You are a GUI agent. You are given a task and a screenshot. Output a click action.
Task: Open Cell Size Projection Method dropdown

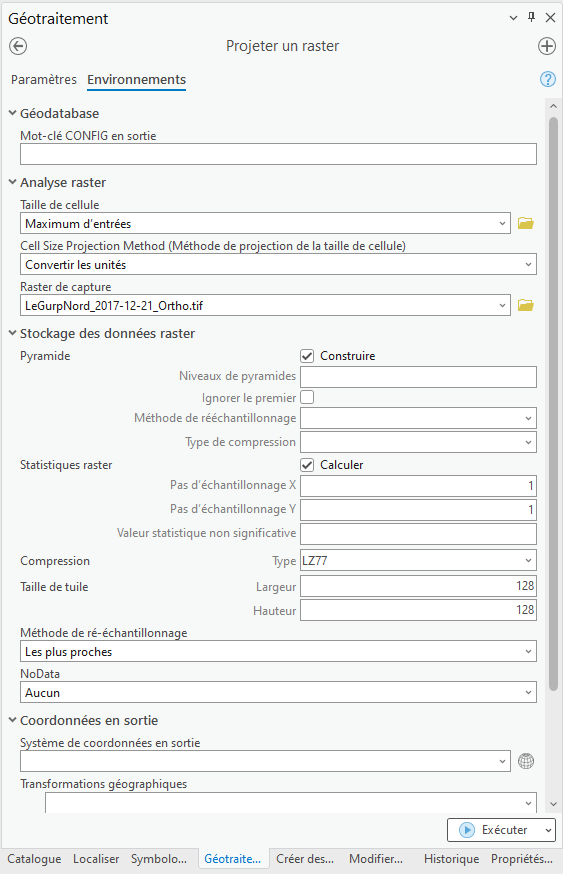click(528, 264)
